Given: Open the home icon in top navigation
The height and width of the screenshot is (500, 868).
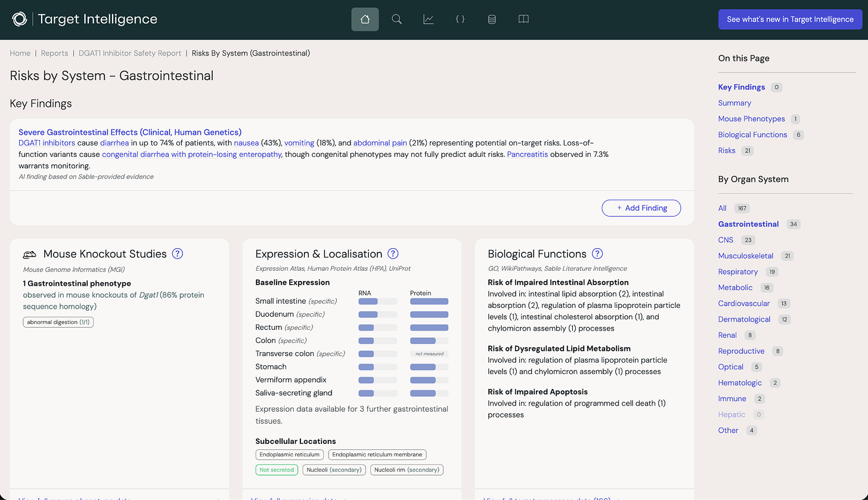Looking at the screenshot, I should 365,19.
